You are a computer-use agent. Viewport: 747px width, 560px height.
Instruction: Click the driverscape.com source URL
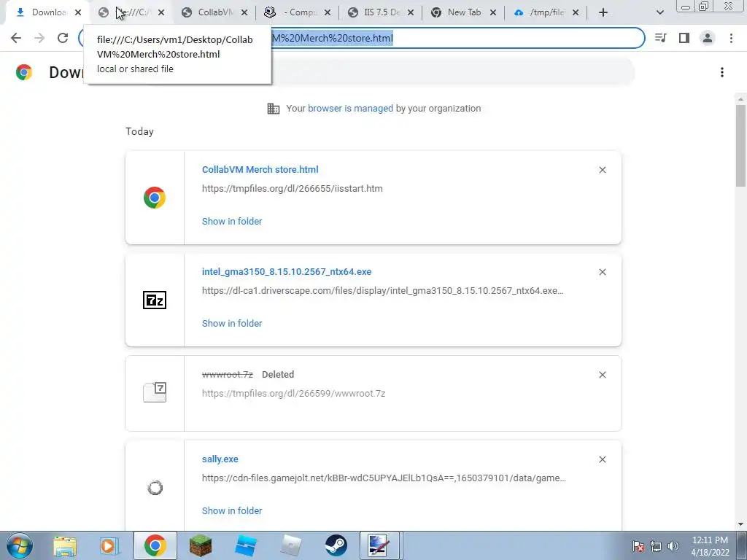coord(382,290)
